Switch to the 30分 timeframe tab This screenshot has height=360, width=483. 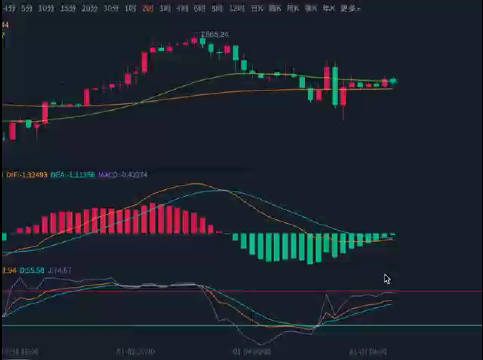click(111, 9)
